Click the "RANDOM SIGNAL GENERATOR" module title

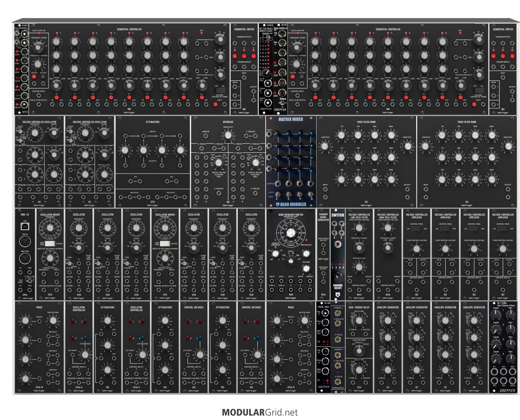coord(323,217)
